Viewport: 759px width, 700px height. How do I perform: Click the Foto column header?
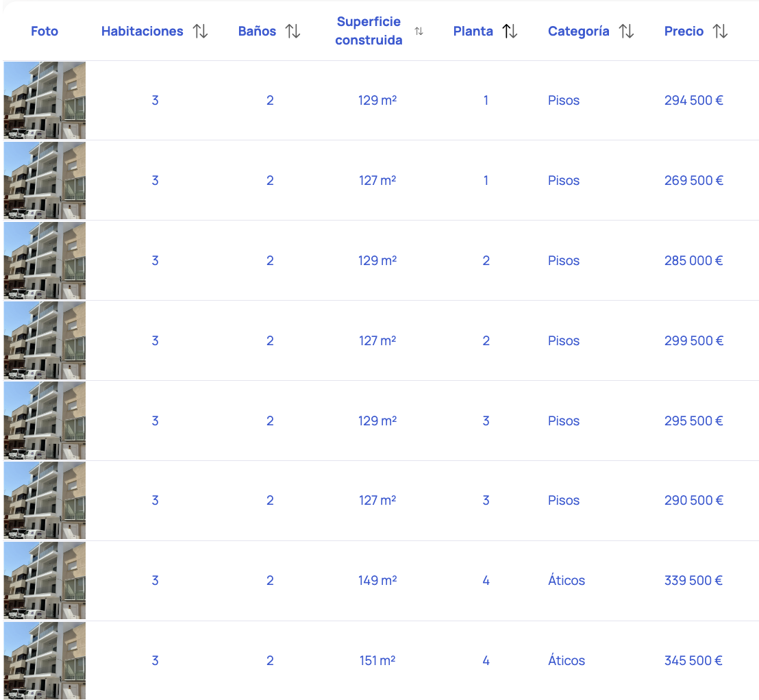[45, 32]
